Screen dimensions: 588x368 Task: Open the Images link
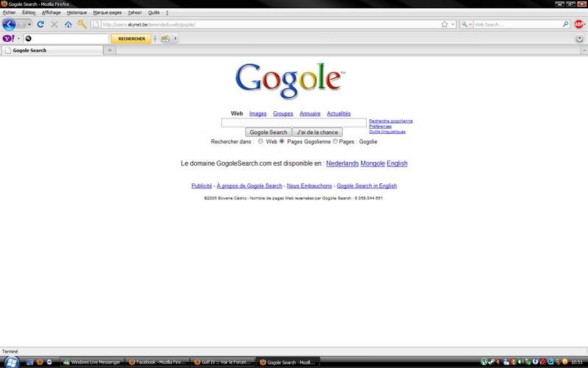(x=258, y=113)
